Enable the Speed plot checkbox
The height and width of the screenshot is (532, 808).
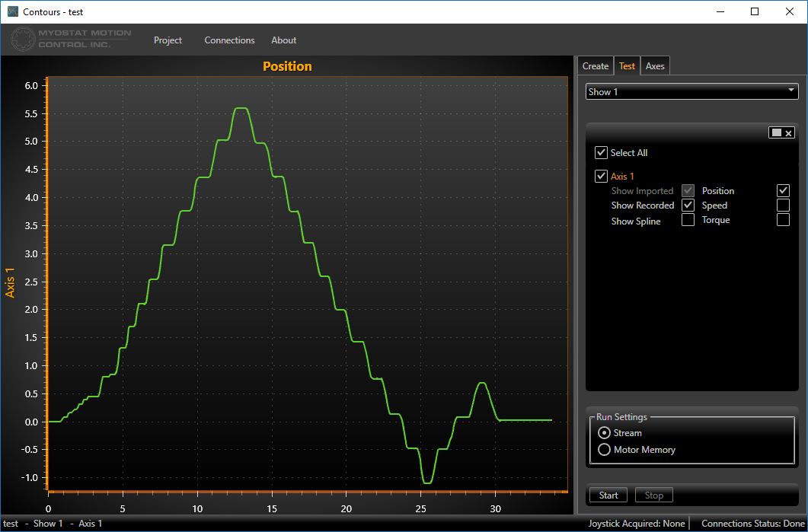pos(783,205)
